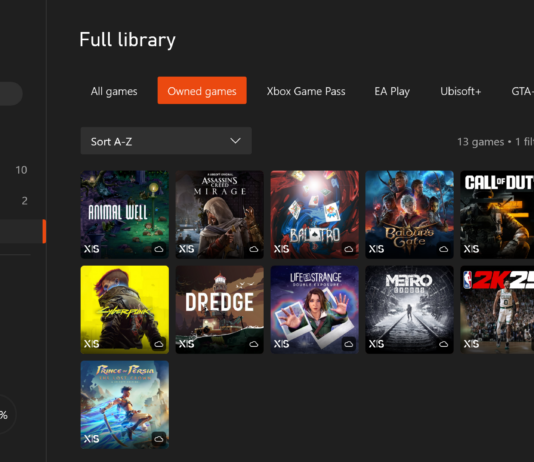Click the sidebar search field
The image size is (534, 462).
coord(10,94)
